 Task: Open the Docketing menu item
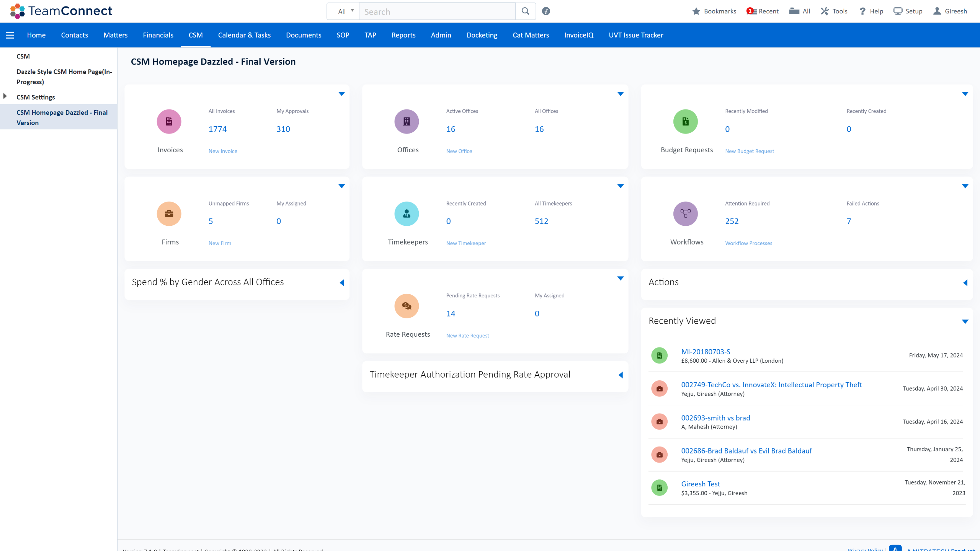click(x=482, y=35)
